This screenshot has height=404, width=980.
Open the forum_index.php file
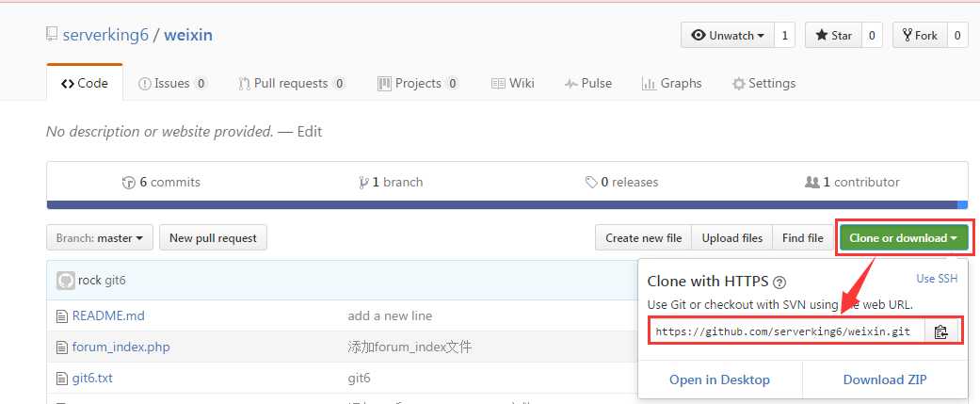click(121, 347)
